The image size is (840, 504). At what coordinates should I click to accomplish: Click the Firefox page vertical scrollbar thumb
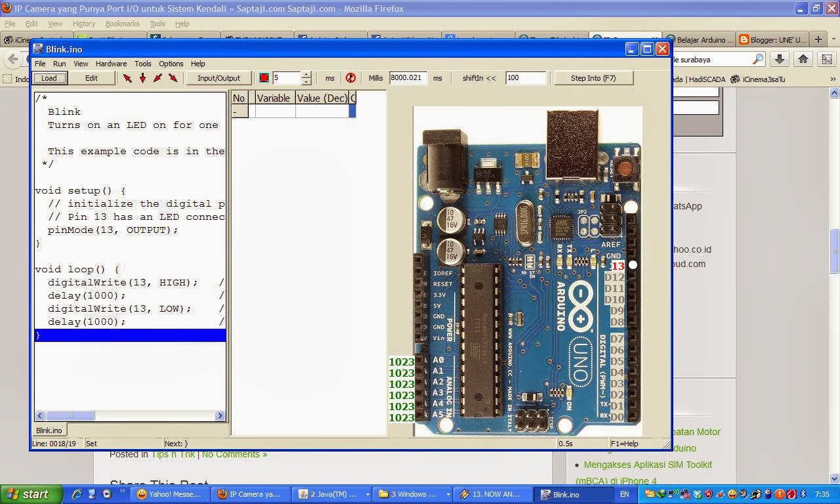(835, 251)
